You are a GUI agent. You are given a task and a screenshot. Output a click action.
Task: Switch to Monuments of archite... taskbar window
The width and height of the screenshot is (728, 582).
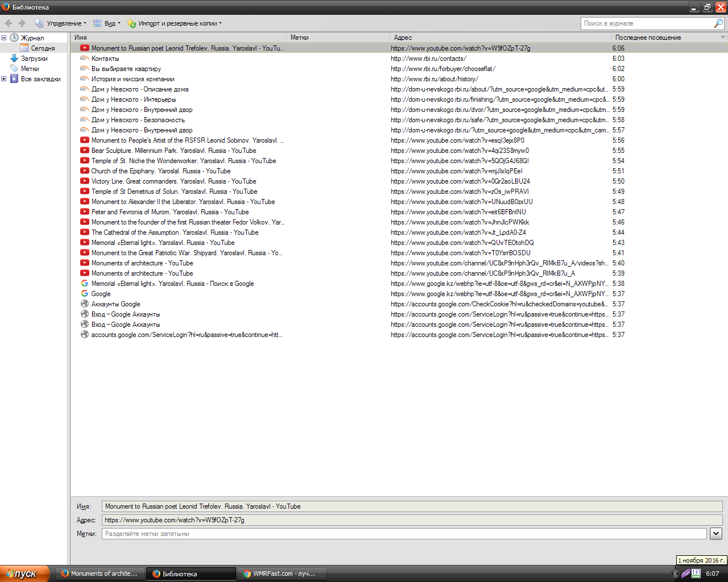pyautogui.click(x=100, y=573)
